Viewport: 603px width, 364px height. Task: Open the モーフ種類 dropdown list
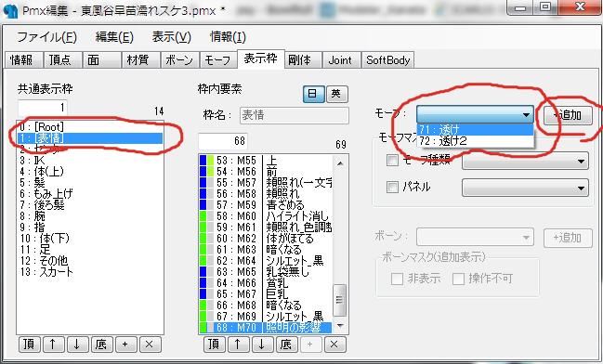(525, 161)
